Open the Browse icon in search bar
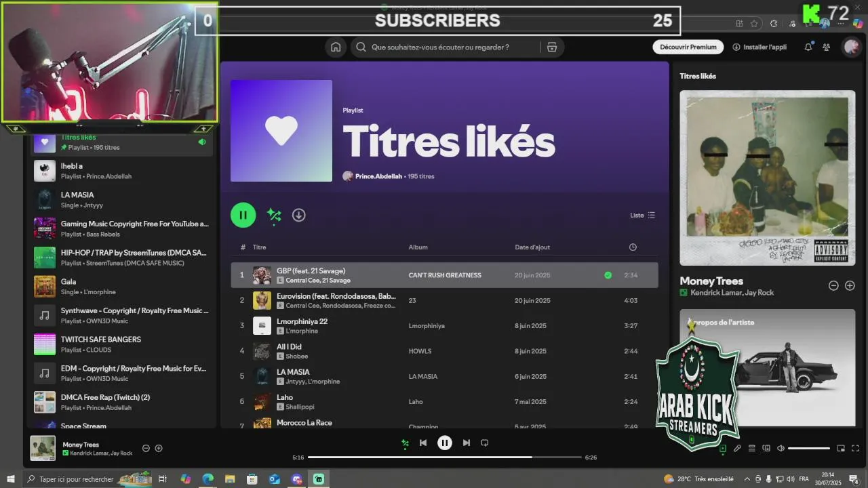This screenshot has width=868, height=488. point(552,47)
